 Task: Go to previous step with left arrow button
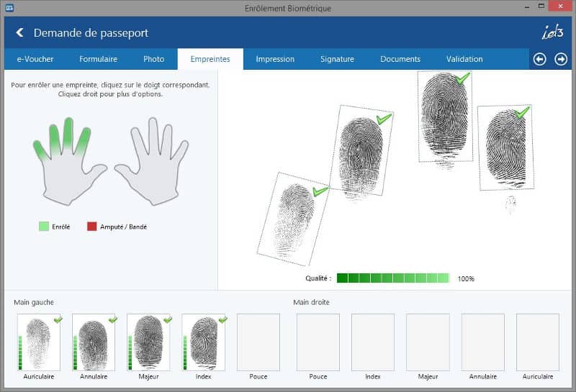click(539, 59)
